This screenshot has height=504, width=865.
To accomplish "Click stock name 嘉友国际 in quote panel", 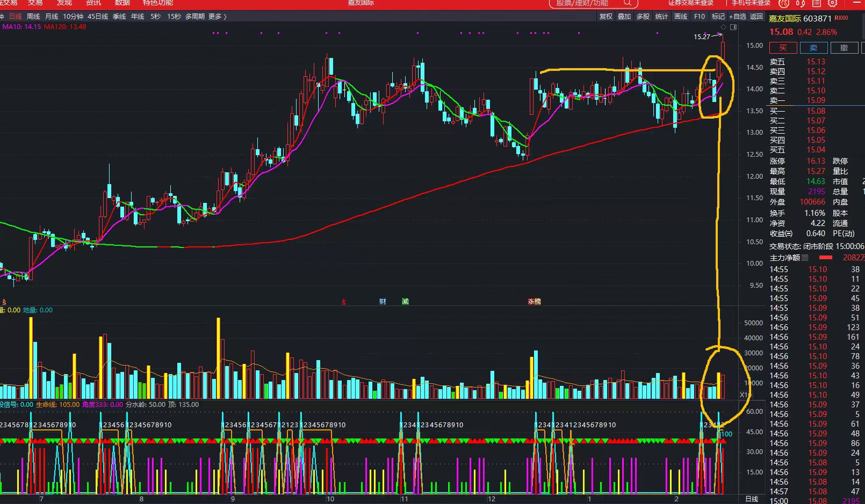I will click(x=785, y=18).
